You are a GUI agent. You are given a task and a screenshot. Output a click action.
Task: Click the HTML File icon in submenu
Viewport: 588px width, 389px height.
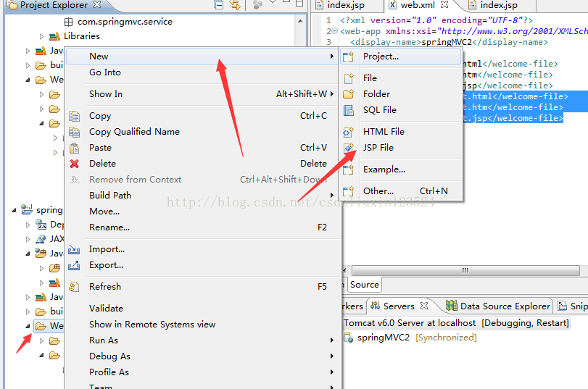pos(348,132)
